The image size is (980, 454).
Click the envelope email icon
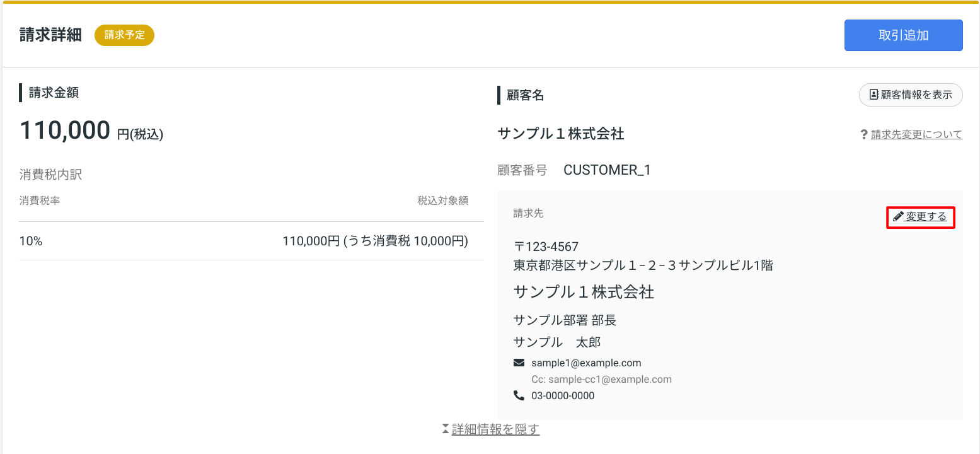click(519, 363)
